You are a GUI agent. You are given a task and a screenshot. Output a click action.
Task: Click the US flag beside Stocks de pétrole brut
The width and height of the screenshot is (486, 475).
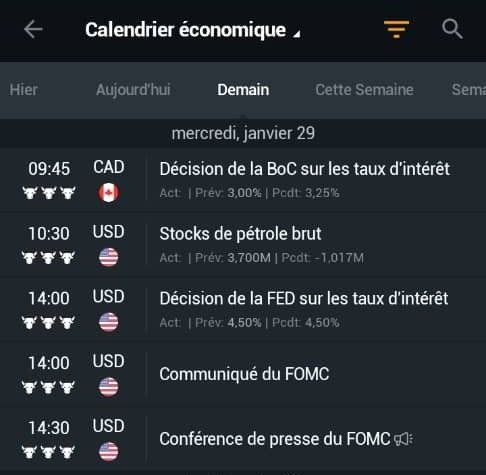click(108, 257)
